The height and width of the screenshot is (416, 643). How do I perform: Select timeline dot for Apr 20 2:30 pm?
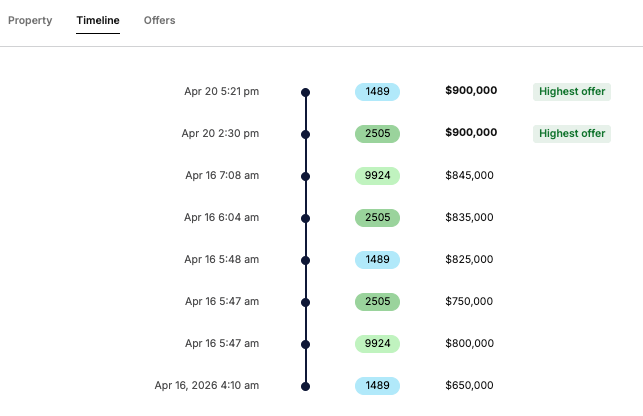point(305,134)
